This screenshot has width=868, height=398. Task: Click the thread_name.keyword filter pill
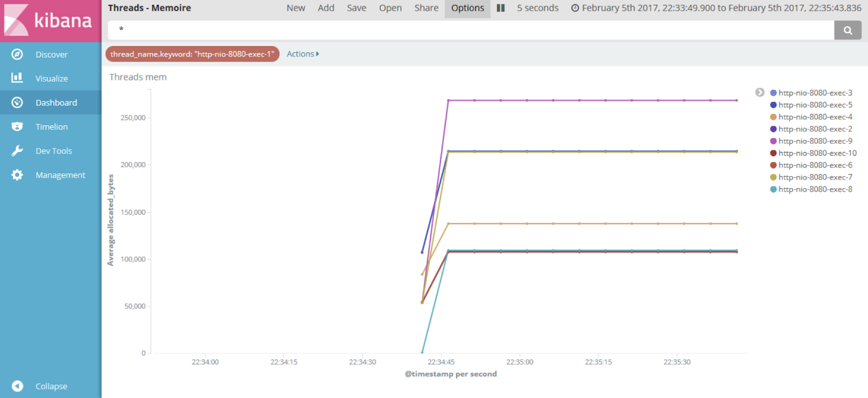click(192, 54)
